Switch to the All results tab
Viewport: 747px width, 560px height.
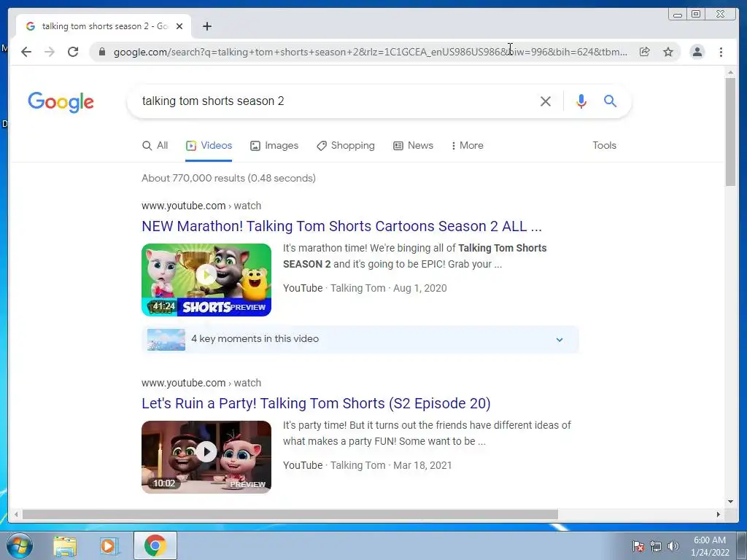click(x=155, y=145)
